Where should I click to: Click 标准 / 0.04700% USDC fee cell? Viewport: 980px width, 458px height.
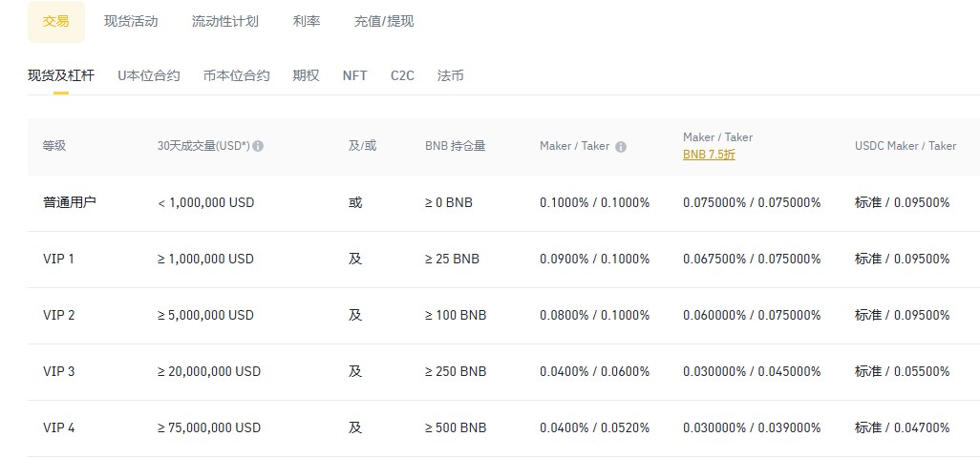click(x=903, y=427)
